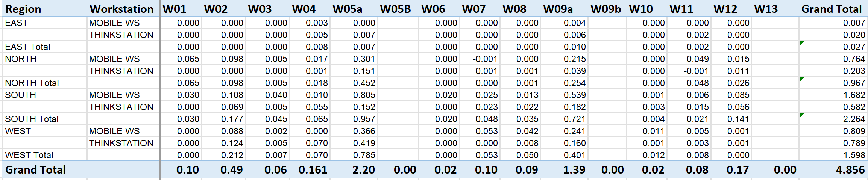
Task: Select the EAST region label cell
Action: [x=17, y=23]
